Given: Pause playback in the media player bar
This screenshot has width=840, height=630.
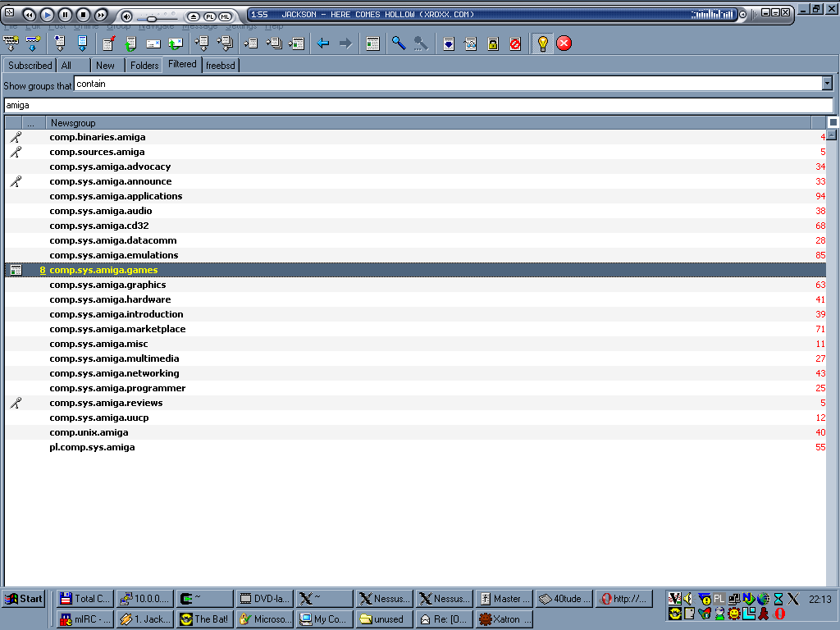Looking at the screenshot, I should (65, 15).
